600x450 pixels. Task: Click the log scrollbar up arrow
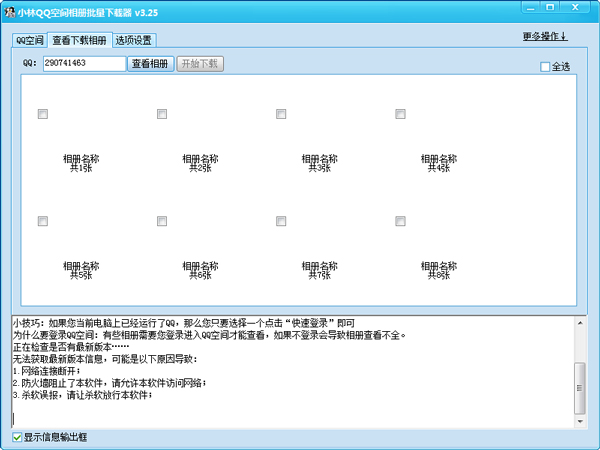click(580, 323)
